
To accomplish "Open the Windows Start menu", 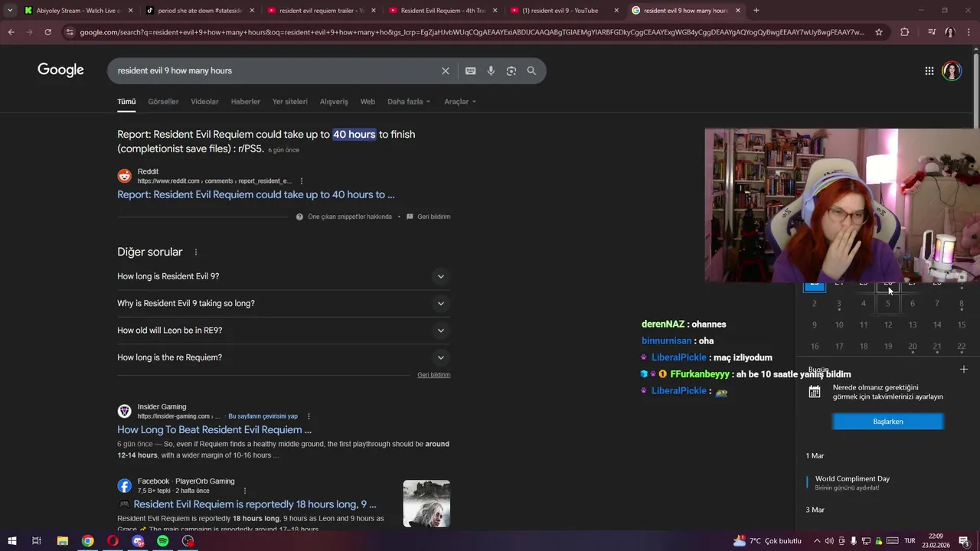I will point(11,541).
